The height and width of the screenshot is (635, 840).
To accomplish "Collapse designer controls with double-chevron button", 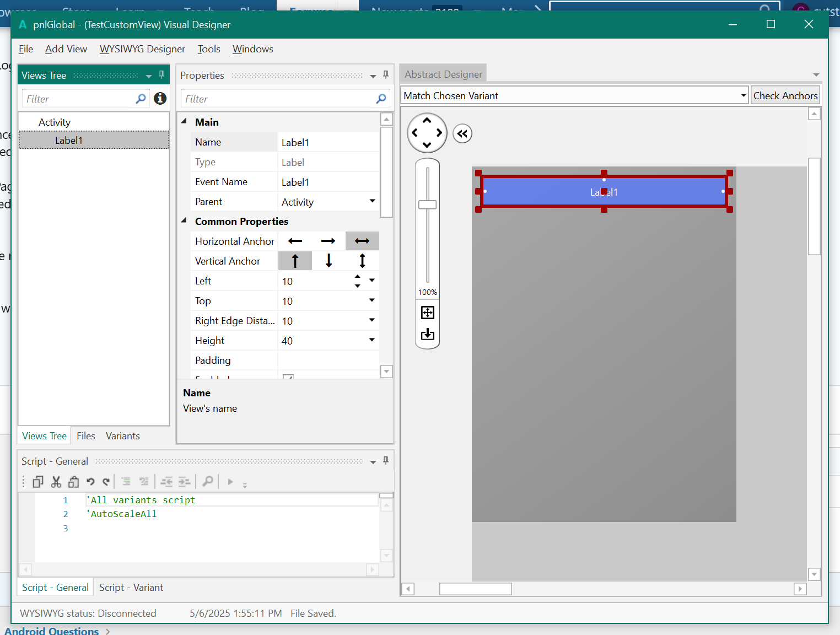I will click(x=462, y=133).
